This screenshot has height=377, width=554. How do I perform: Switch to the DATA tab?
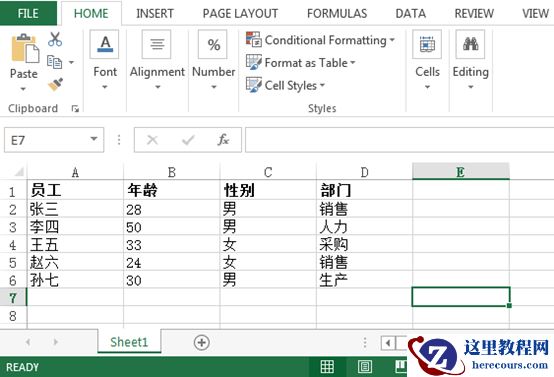[x=411, y=13]
